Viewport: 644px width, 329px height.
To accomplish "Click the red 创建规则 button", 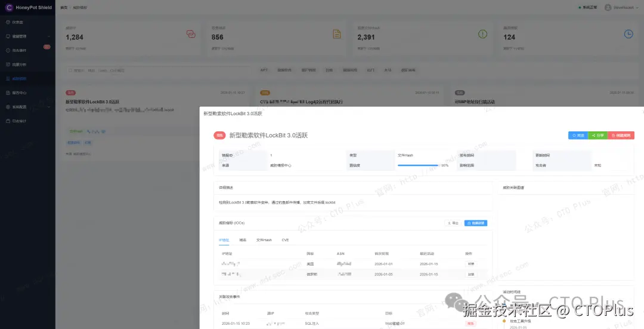I will pos(621,136).
